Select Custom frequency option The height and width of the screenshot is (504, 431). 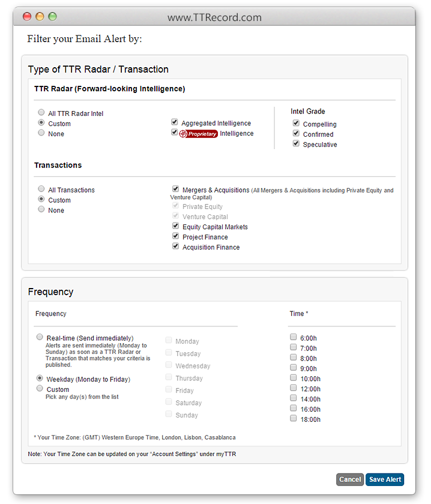click(40, 388)
